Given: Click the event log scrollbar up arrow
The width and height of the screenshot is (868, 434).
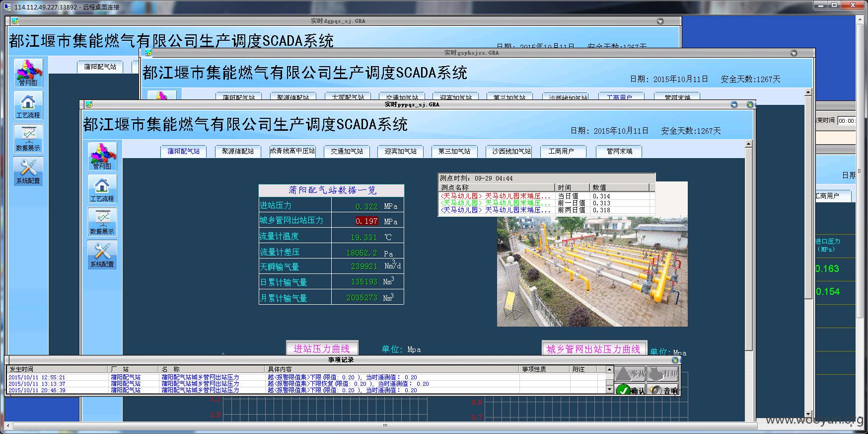Looking at the screenshot, I should click(x=610, y=369).
